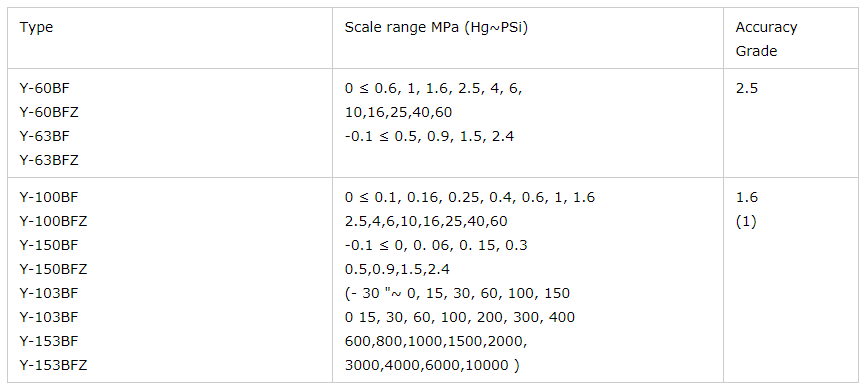
Task: Click the Y-100BF model entry
Action: pyautogui.click(x=49, y=197)
